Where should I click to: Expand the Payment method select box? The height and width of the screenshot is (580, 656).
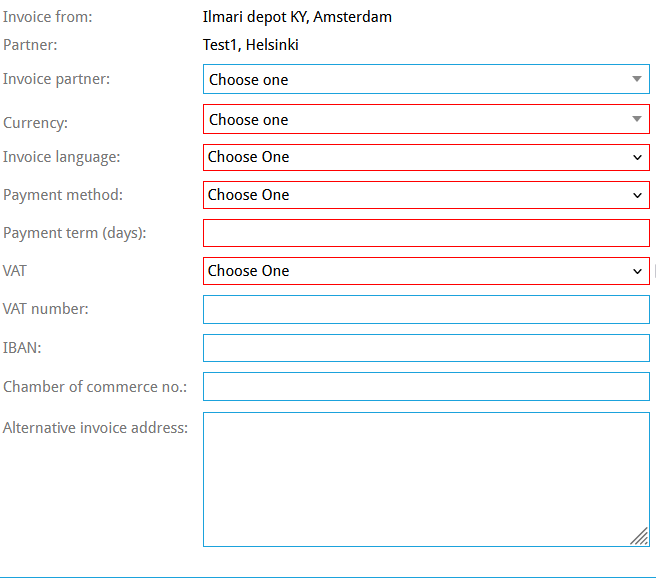(426, 195)
